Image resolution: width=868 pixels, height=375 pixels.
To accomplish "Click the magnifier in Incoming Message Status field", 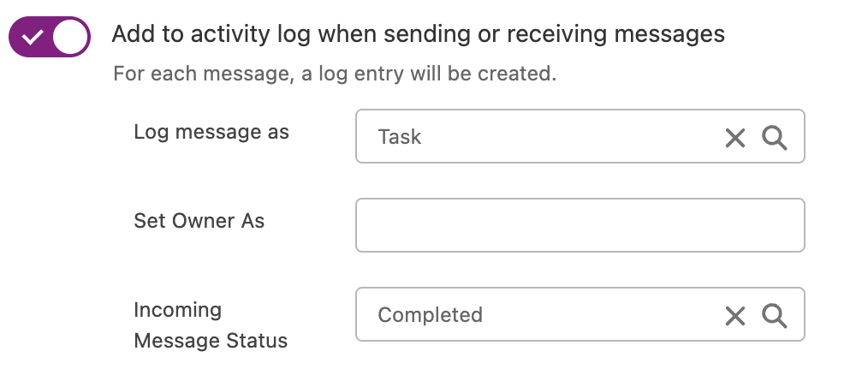I will (775, 316).
